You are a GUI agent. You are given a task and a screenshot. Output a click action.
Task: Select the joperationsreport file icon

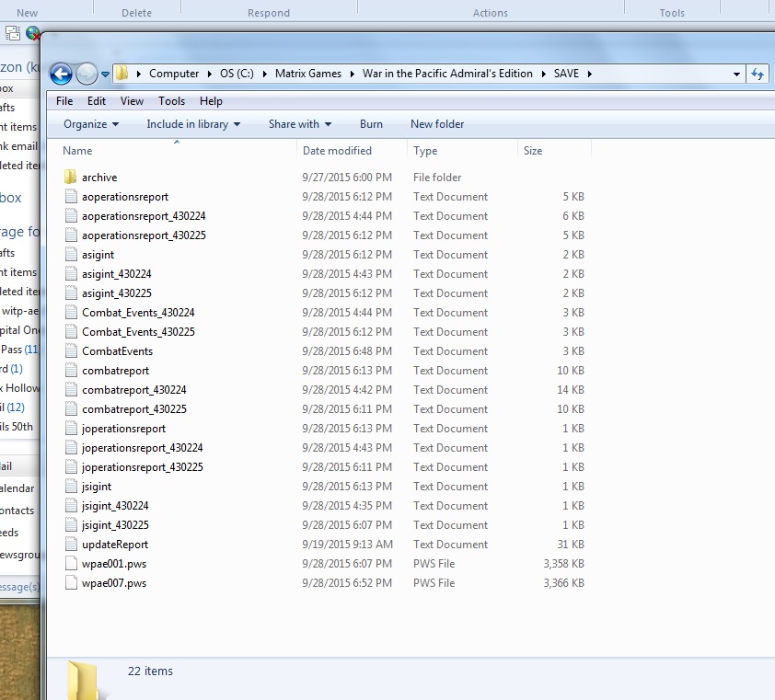71,429
